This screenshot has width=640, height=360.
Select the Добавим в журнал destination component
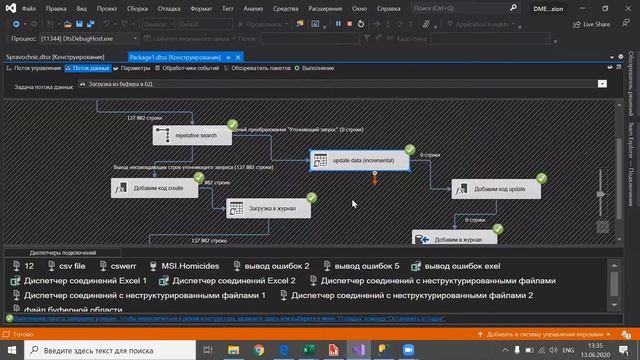[x=454, y=238]
